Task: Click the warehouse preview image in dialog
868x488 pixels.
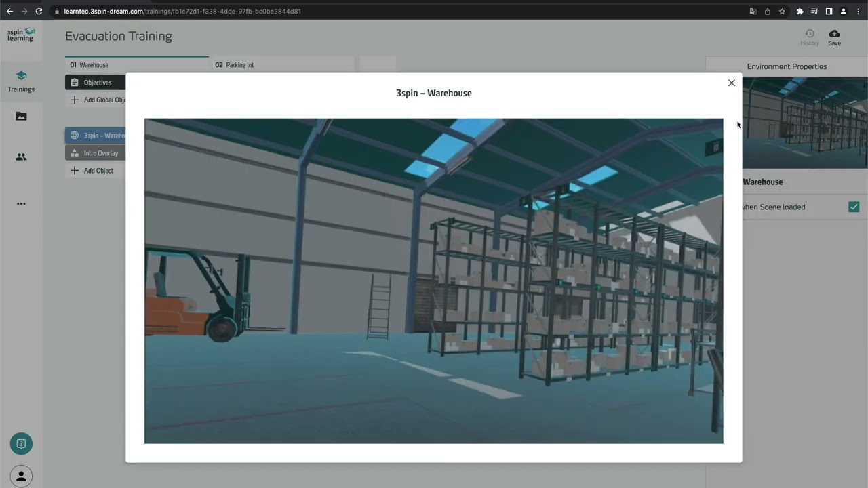Action: tap(434, 281)
